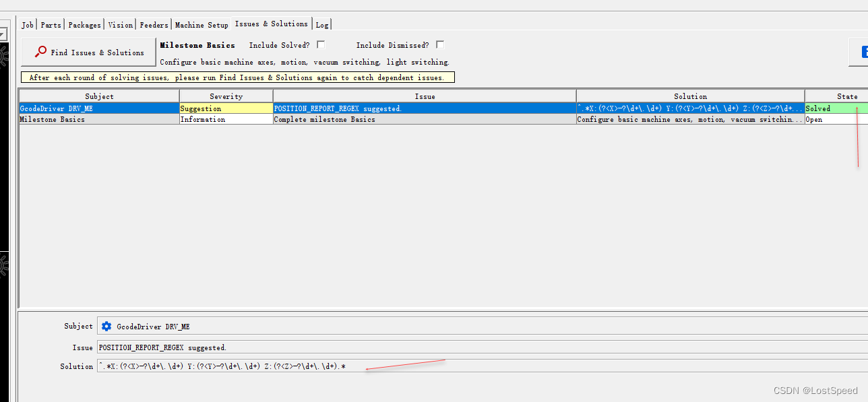
Task: Click the gear icon beside GcodeDriver DRV_ME subject
Action: click(106, 326)
